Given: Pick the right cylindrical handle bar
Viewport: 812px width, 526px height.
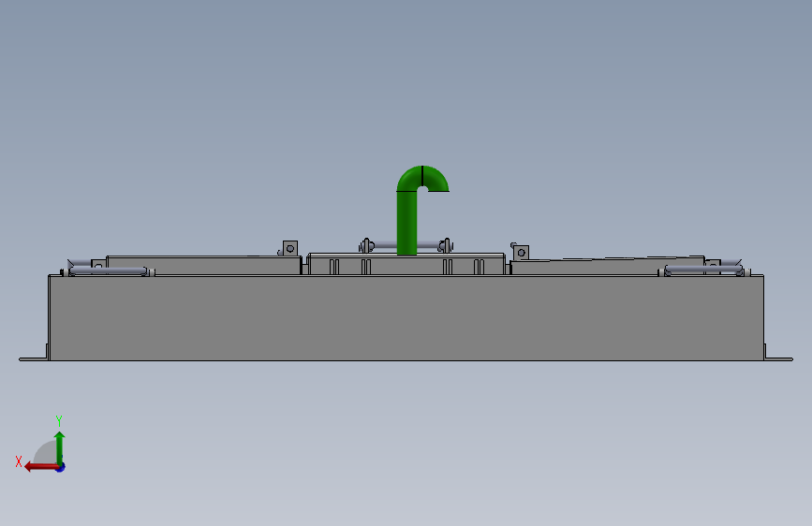Looking at the screenshot, I should [703, 270].
